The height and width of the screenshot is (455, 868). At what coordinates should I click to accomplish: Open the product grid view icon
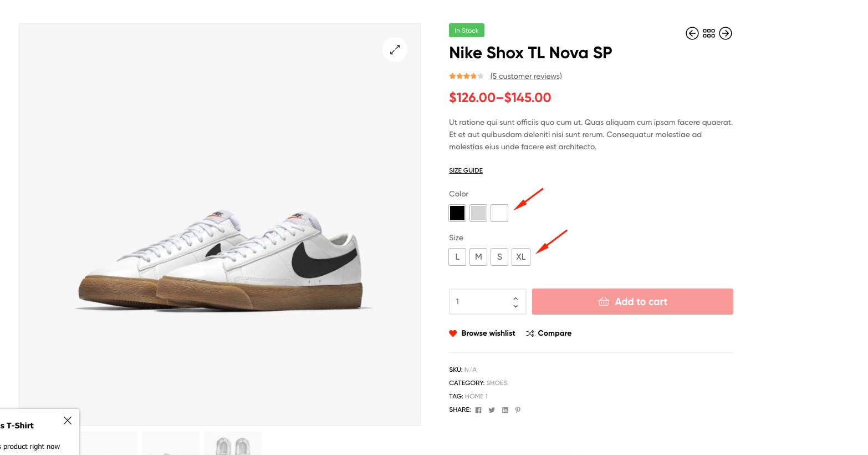click(x=708, y=33)
